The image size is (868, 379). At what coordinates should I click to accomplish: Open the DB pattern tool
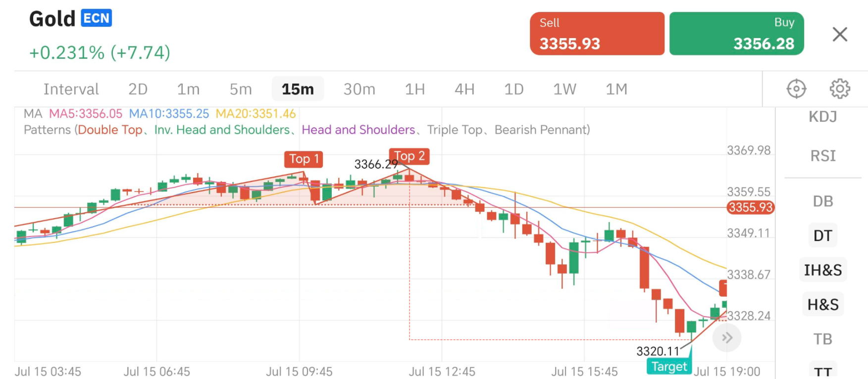(822, 201)
